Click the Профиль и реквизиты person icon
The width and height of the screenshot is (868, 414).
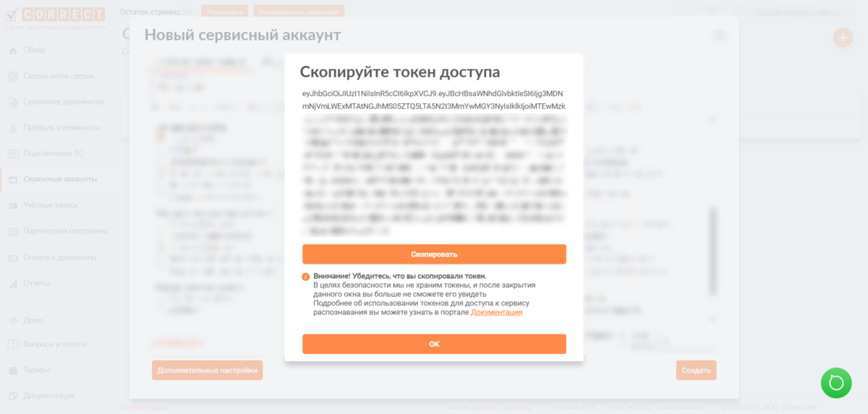click(x=12, y=128)
